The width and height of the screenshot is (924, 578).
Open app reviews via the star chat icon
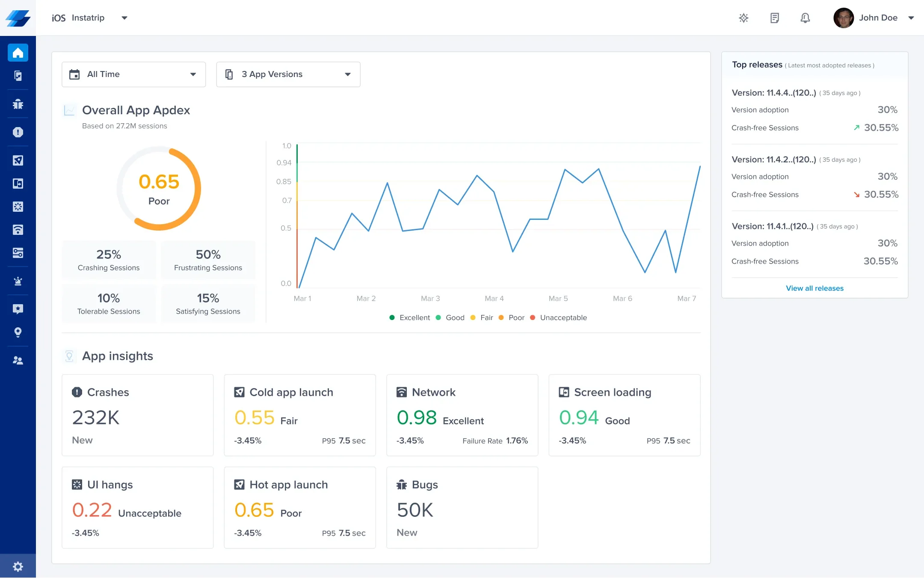tap(18, 309)
